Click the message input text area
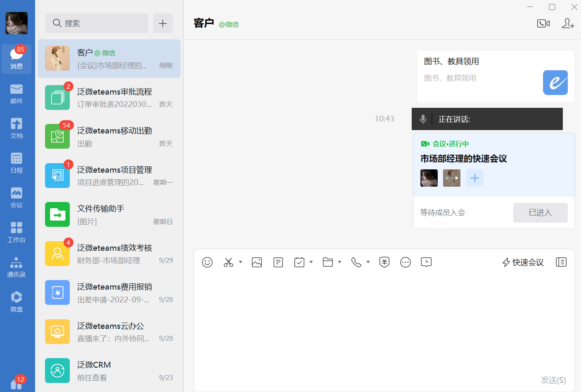581x392 pixels. 384,322
